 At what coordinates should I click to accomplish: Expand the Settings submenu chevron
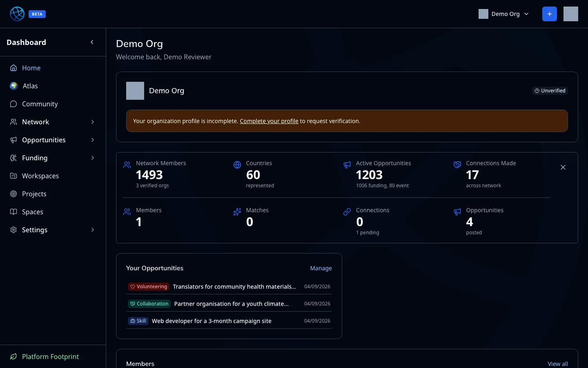(93, 230)
